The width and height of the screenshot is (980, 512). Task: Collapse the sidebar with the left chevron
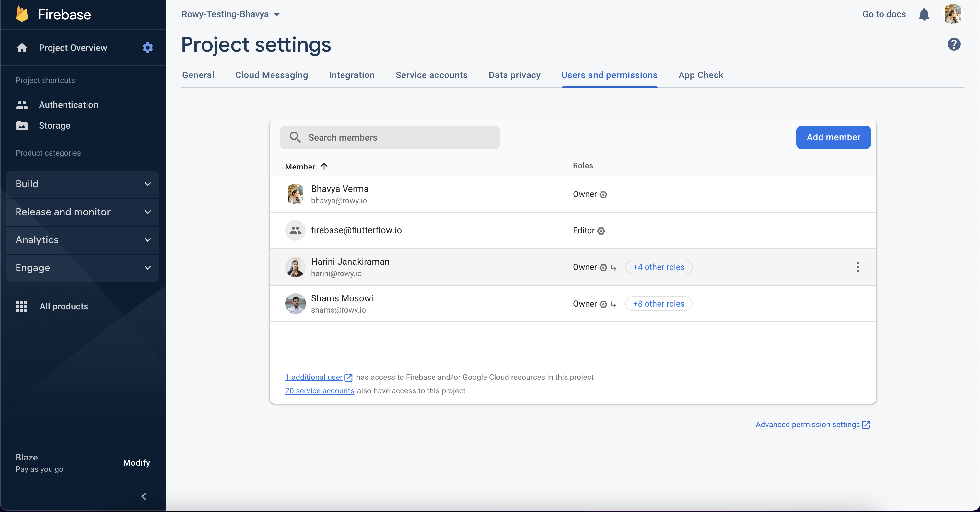pyautogui.click(x=144, y=496)
